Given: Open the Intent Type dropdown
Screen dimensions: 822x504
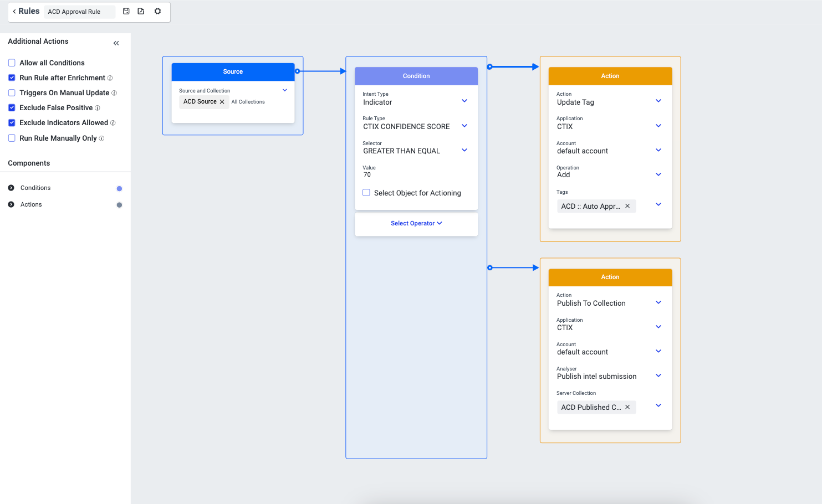Looking at the screenshot, I should point(464,101).
